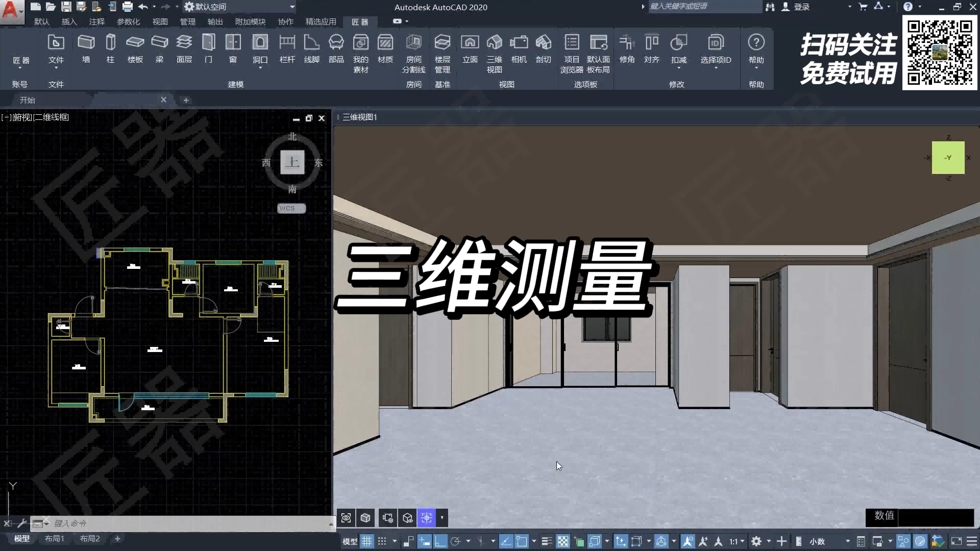
Task: Toggle grid display in the status bar
Action: [366, 541]
